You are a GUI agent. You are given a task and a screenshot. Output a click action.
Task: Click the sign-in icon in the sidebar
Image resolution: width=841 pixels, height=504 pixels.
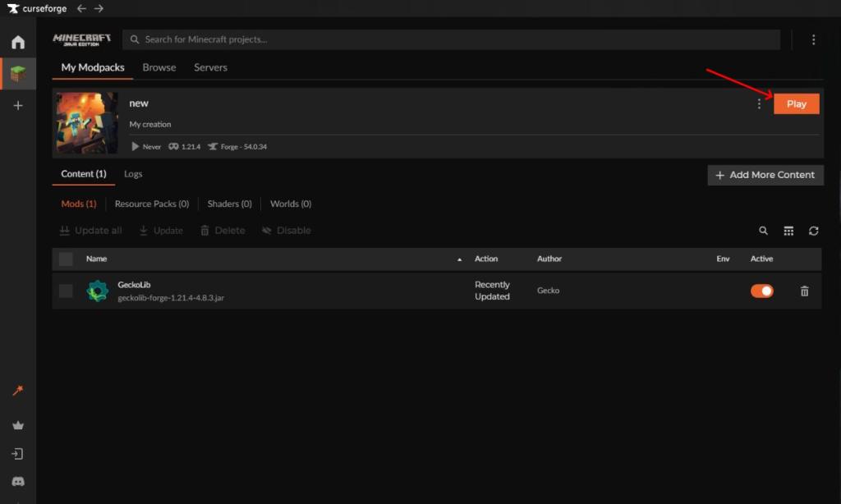click(x=18, y=454)
